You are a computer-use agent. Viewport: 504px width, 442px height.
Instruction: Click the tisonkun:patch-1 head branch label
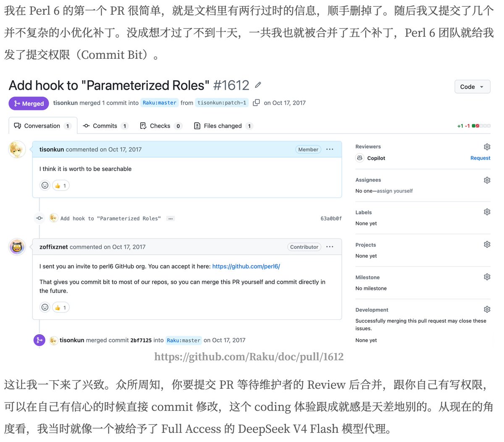222,102
